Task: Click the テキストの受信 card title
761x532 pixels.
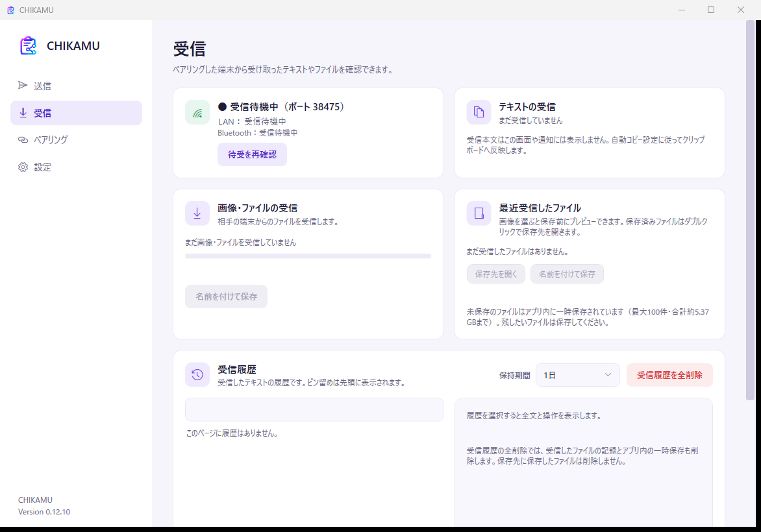Action: point(527,106)
